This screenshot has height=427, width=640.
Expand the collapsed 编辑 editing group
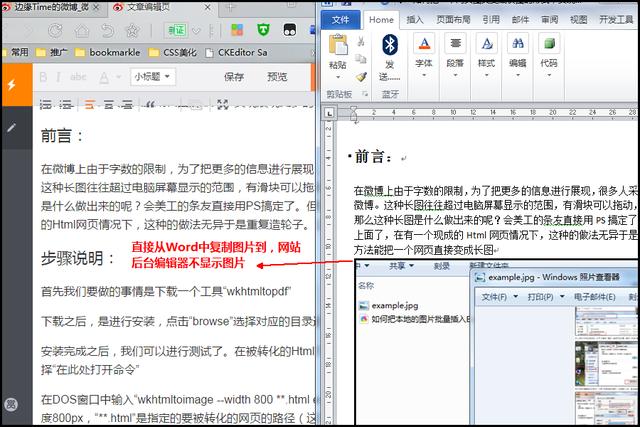click(x=518, y=57)
